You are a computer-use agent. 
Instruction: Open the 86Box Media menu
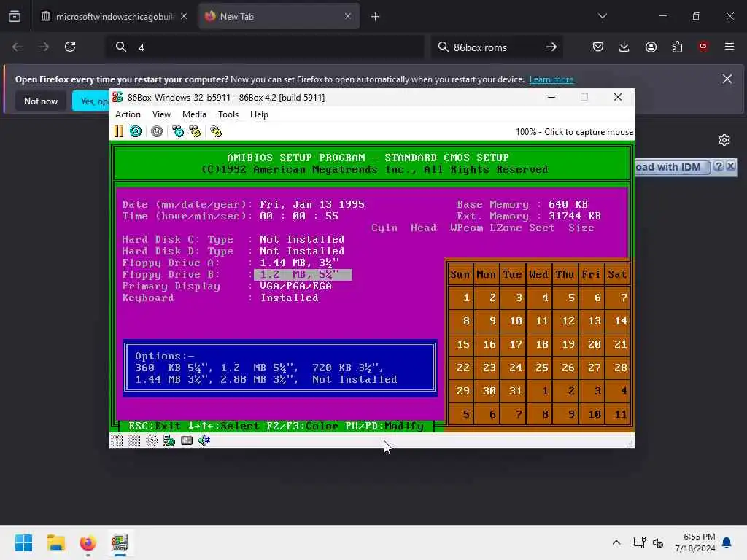194,114
